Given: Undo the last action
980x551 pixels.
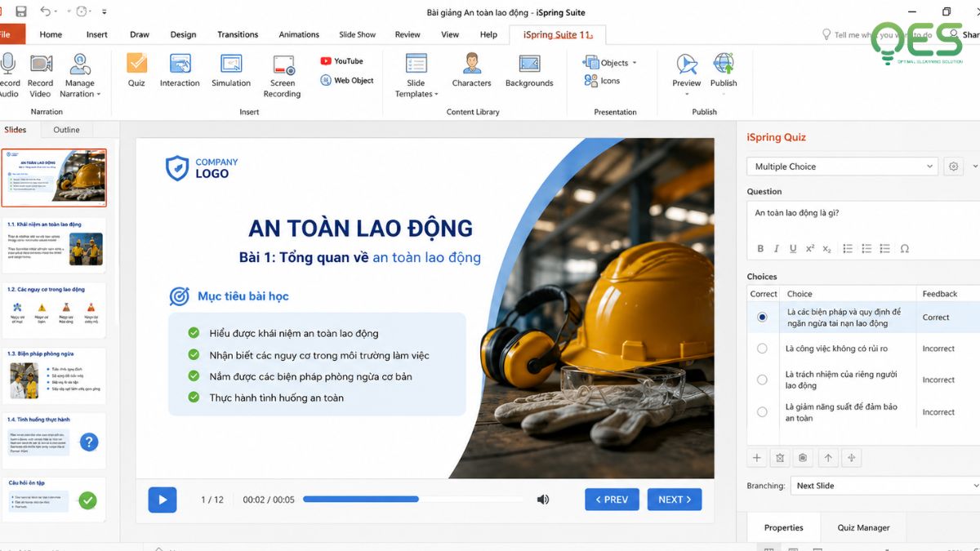Looking at the screenshot, I should pyautogui.click(x=45, y=11).
